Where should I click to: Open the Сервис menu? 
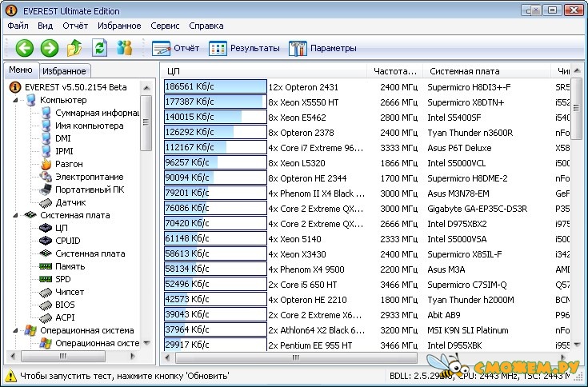(165, 26)
